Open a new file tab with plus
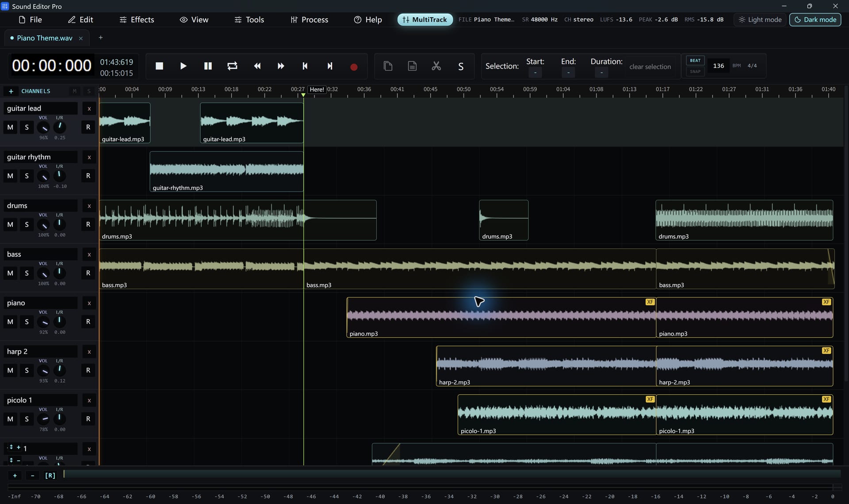The image size is (849, 504). [x=100, y=38]
